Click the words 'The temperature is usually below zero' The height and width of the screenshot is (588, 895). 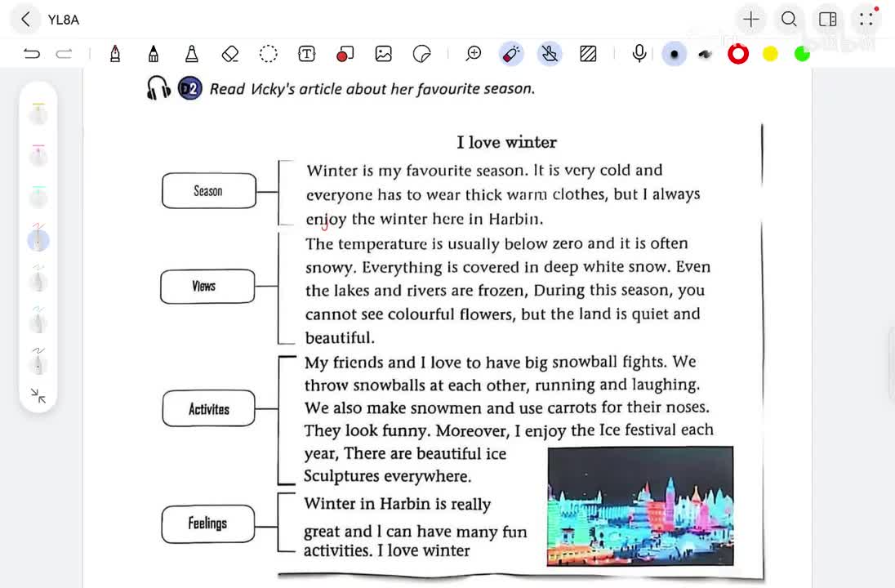pos(444,243)
